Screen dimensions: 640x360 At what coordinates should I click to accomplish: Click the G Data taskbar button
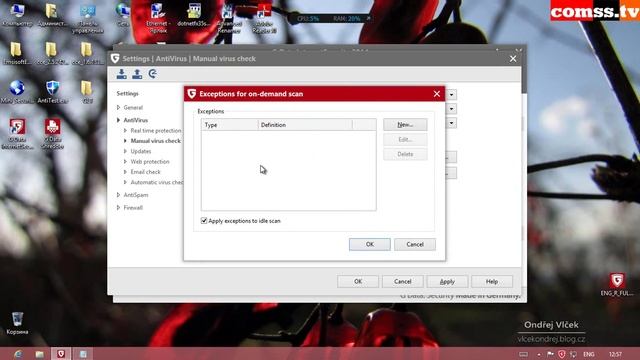(x=61, y=354)
